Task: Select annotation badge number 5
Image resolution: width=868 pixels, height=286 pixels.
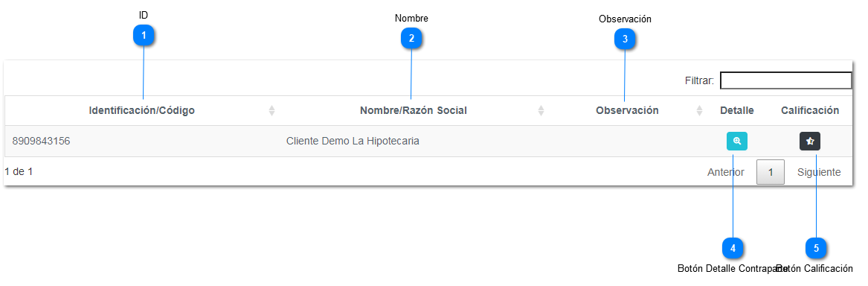Action: click(x=816, y=248)
